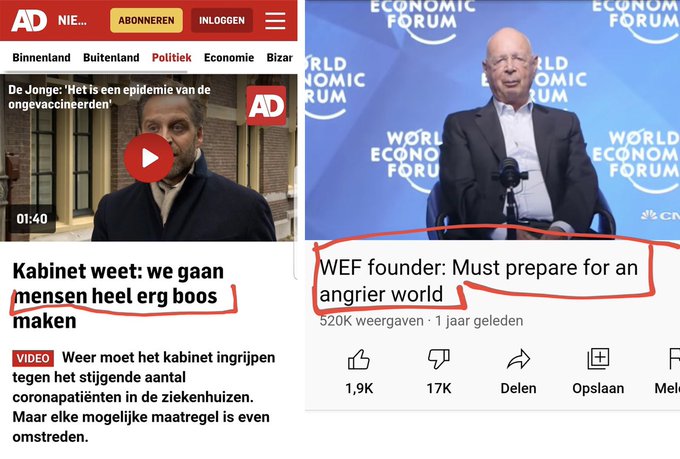Screen dimensions: 680x459
Task: Click the WEF founder video thumbnail
Action: point(492,120)
